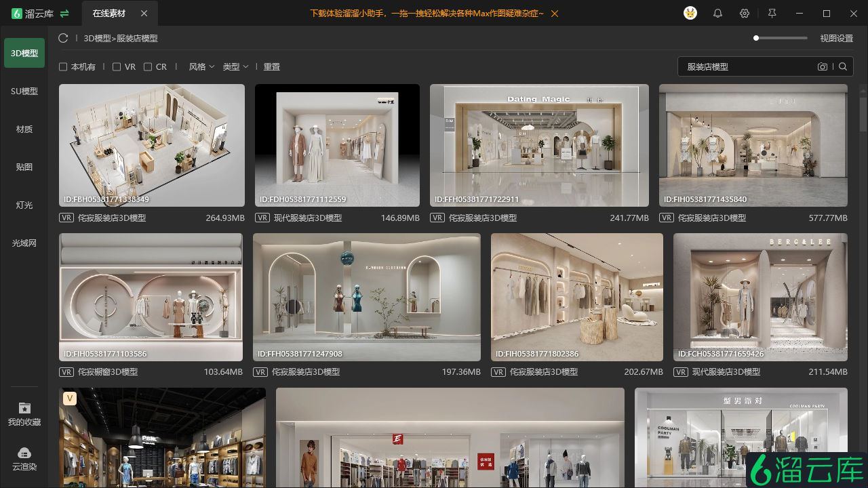The width and height of the screenshot is (868, 488).
Task: Search by image using camera icon
Action: [823, 66]
